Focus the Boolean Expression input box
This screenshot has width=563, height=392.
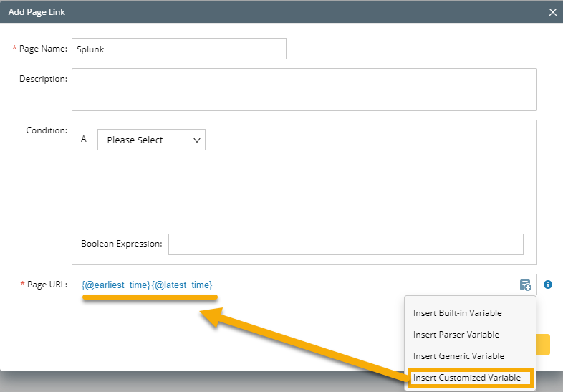[x=345, y=244]
